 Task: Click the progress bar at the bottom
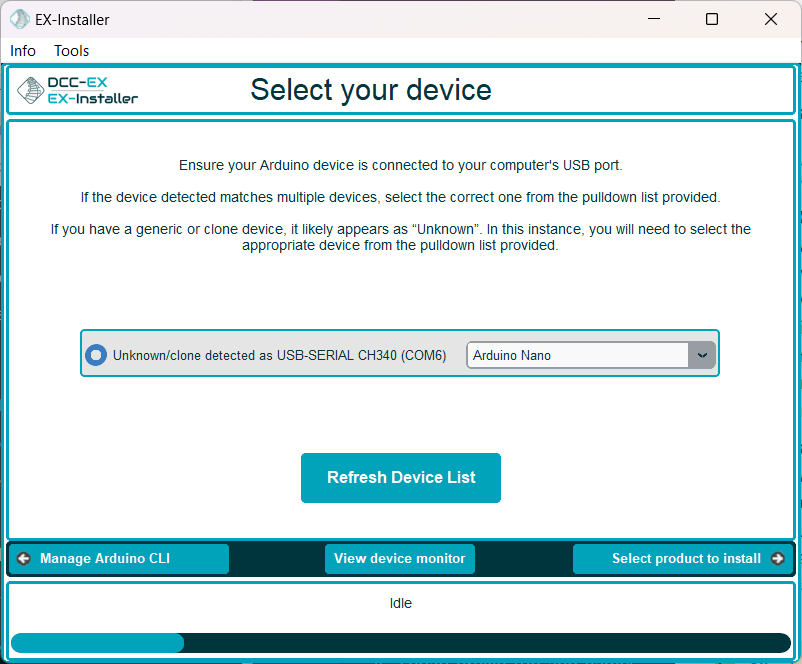point(400,643)
